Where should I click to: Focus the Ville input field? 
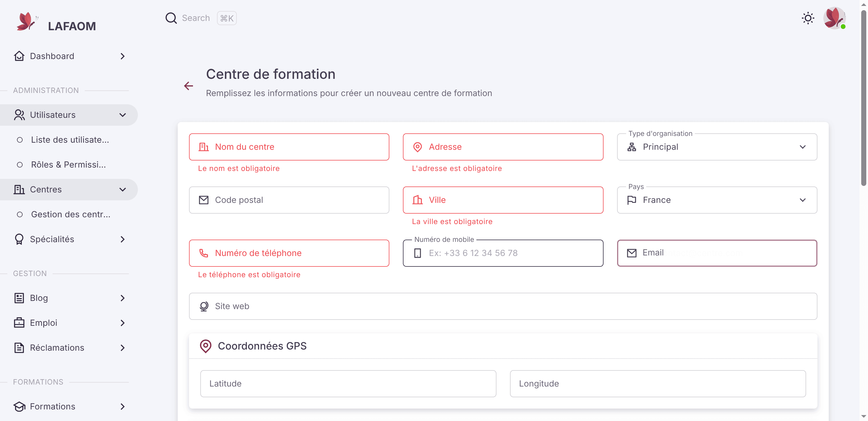tap(503, 200)
